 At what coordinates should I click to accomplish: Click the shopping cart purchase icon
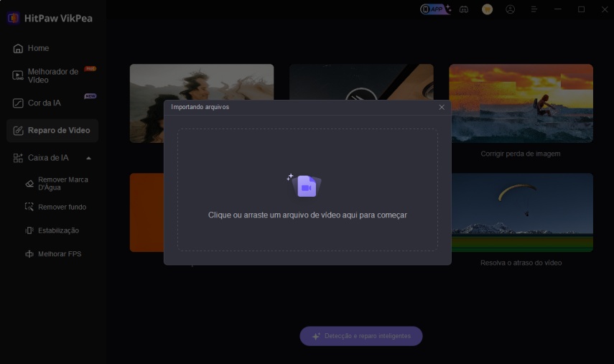click(487, 9)
